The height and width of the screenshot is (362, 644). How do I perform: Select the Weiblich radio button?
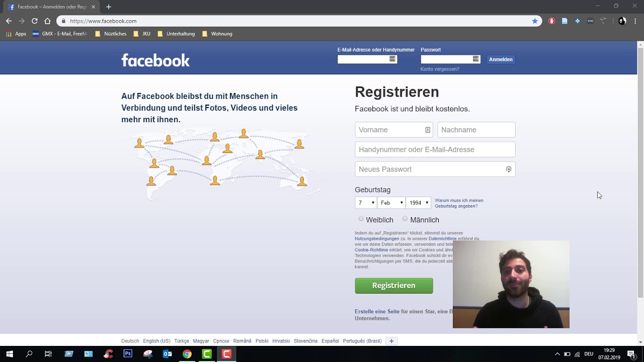(361, 219)
